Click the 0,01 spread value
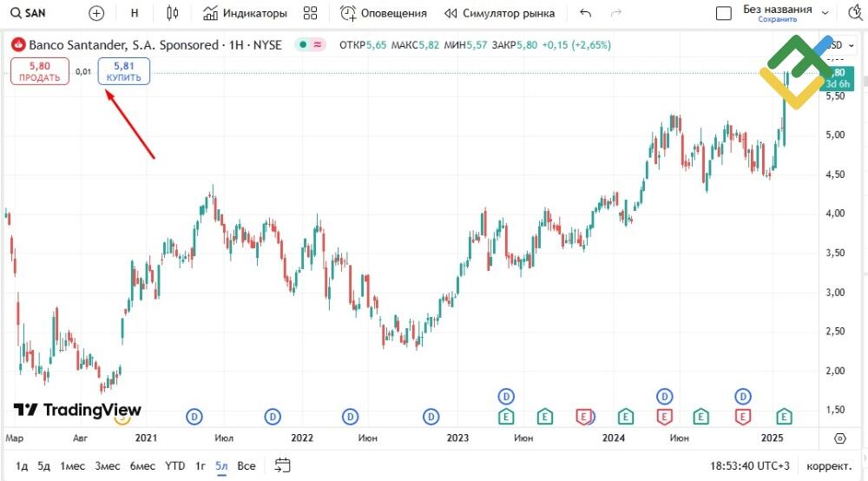The image size is (868, 481). 83,71
